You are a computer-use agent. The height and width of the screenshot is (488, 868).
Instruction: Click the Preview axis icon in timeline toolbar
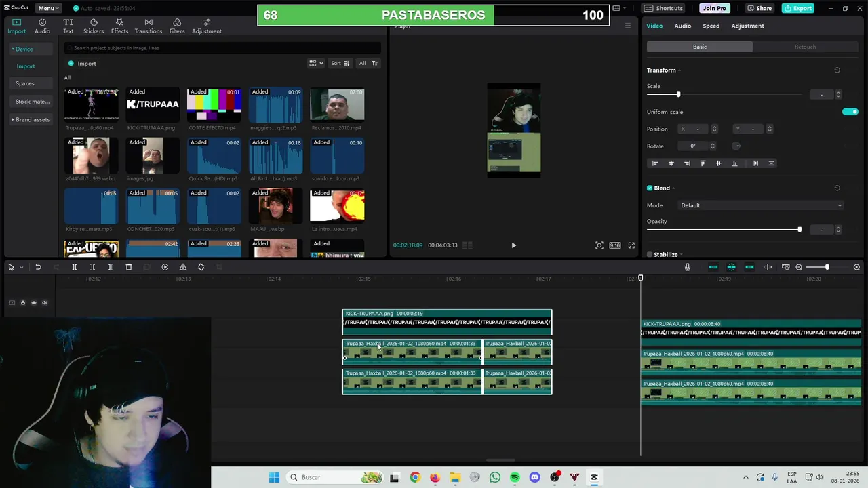tap(768, 267)
